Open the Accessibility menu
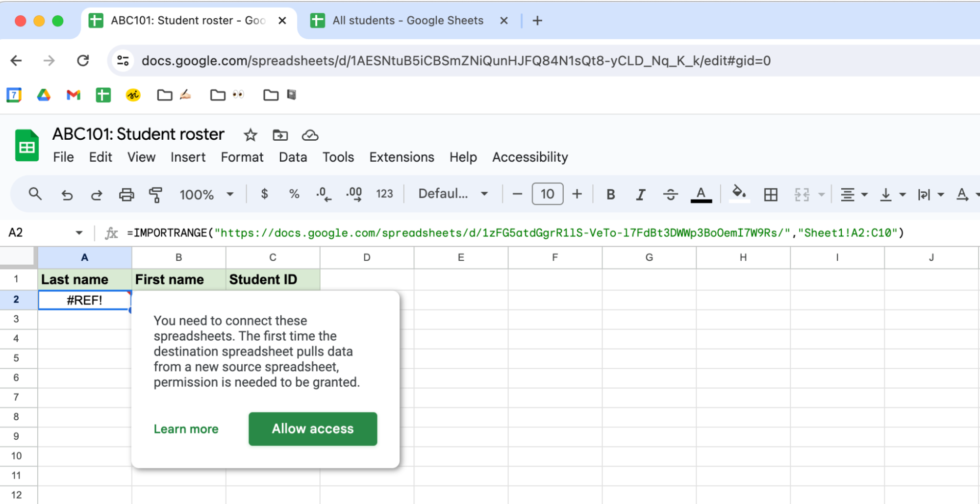Viewport: 980px width, 504px height. tap(530, 157)
